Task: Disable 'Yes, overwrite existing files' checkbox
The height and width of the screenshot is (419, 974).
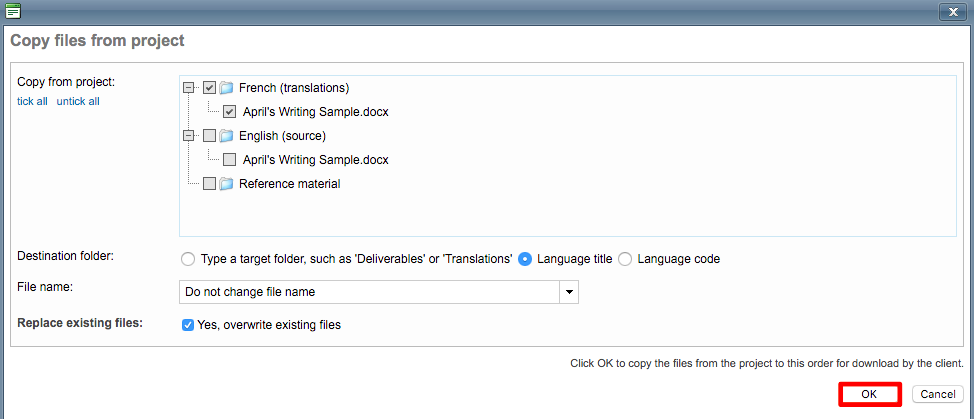Action: [188, 325]
